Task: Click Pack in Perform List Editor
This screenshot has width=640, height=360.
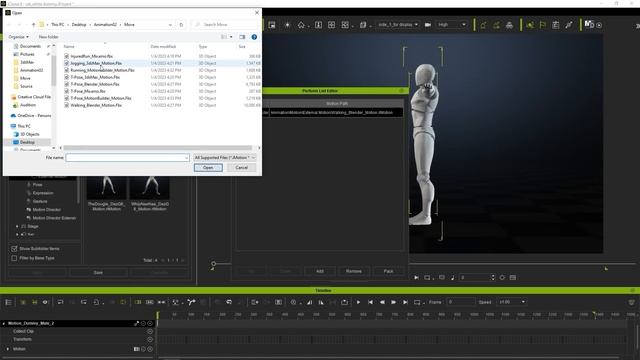Action: (388, 271)
